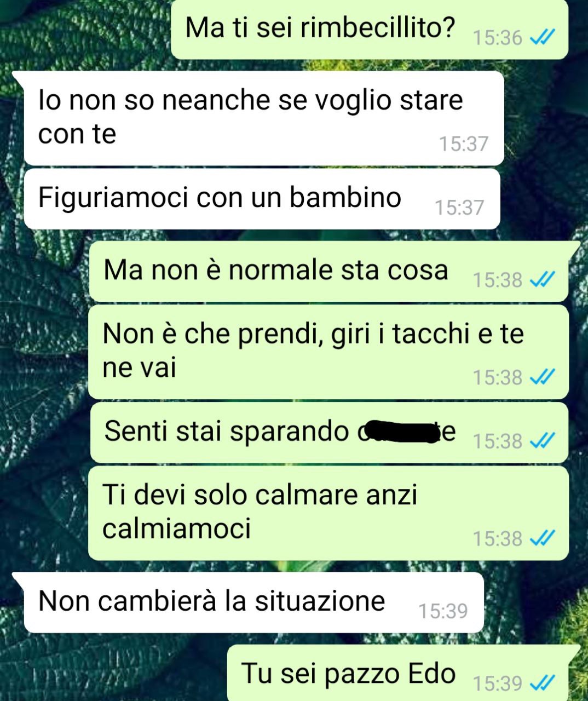The height and width of the screenshot is (701, 588).
Task: Tap the 15:36 timestamp on the first message
Action: [497, 38]
